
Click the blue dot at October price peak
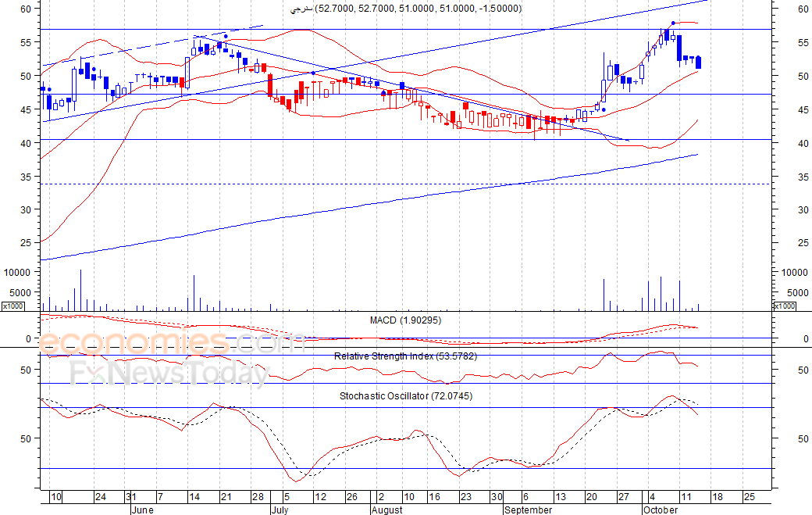tap(673, 23)
